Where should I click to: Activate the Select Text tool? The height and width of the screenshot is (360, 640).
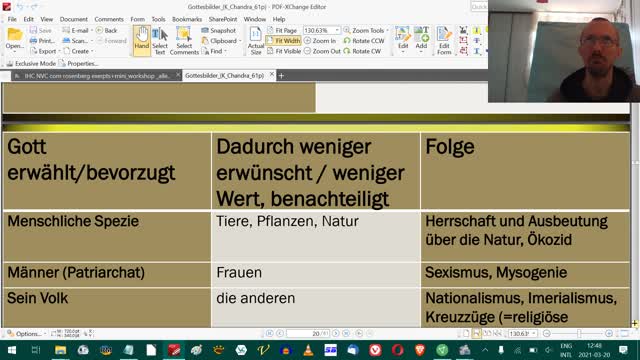[x=160, y=40]
